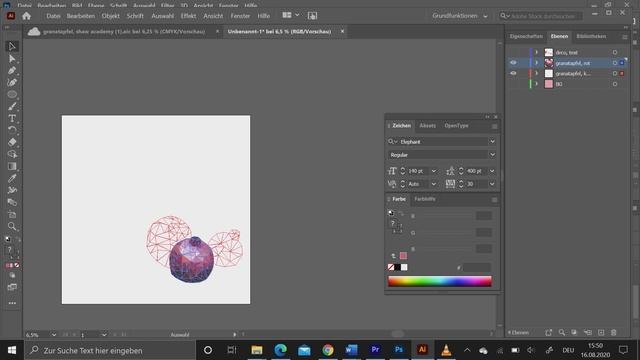The width and height of the screenshot is (640, 360).
Task: Click the color spectrum bar
Action: (x=440, y=281)
